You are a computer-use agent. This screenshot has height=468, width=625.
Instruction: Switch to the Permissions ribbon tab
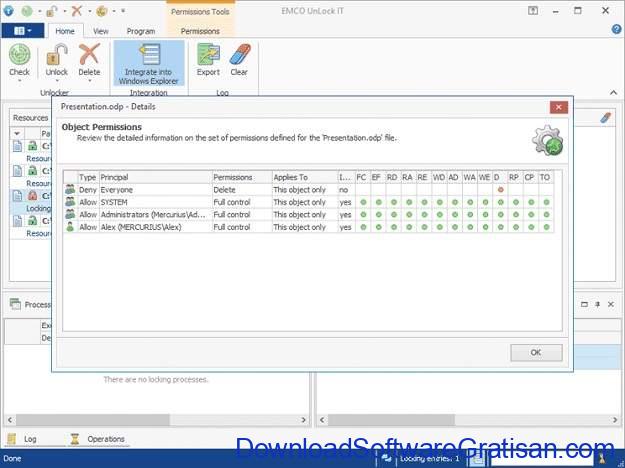200,31
